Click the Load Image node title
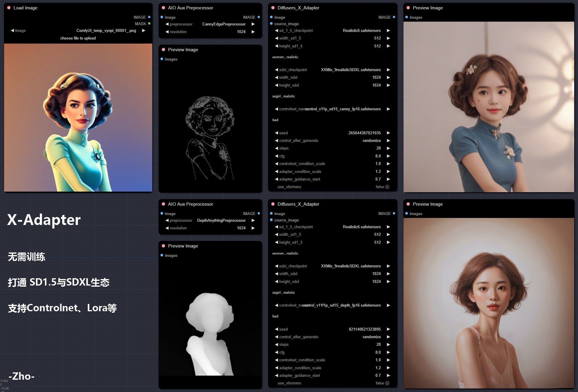 [25, 8]
